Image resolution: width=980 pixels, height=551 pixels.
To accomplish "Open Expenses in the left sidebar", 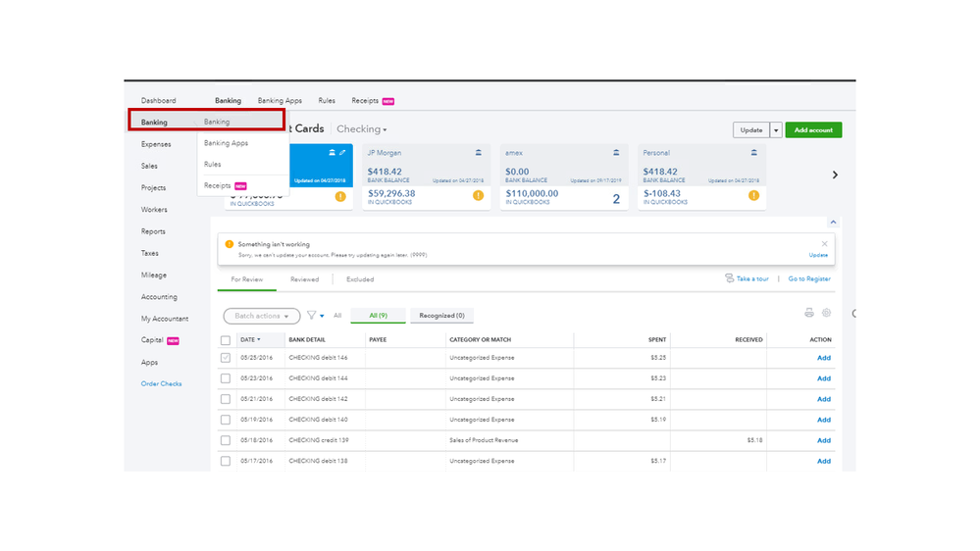I will 156,144.
